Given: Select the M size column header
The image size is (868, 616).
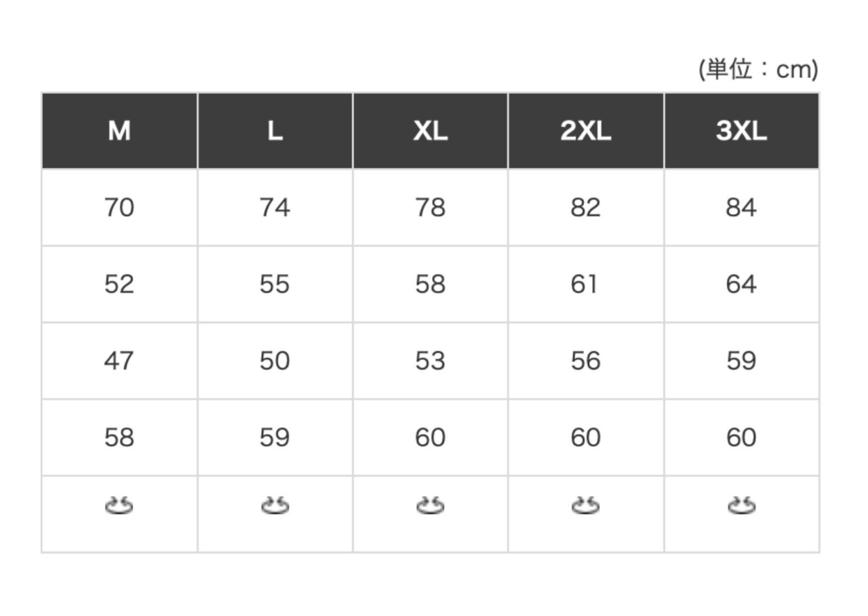Looking at the screenshot, I should point(119,130).
